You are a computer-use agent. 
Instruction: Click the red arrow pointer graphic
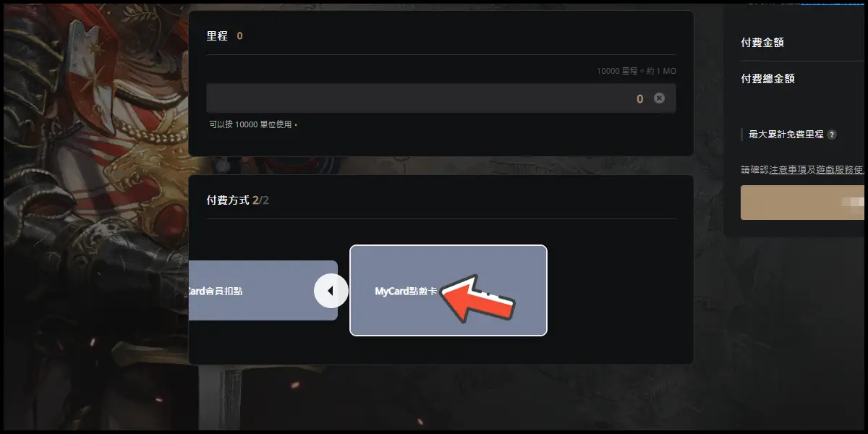pos(477,297)
